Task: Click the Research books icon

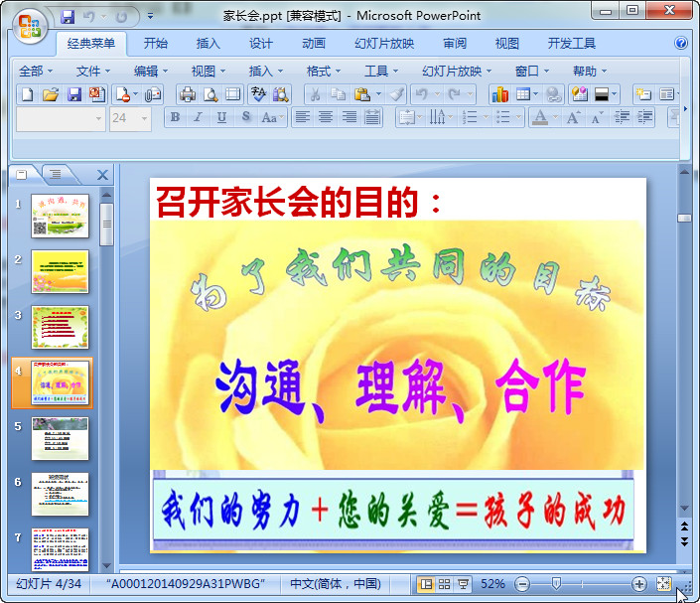Action: pyautogui.click(x=281, y=94)
